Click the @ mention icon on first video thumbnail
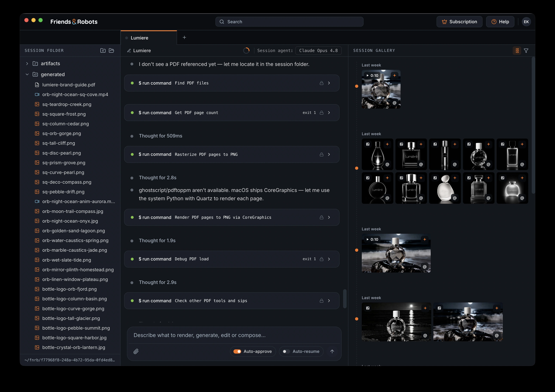The image size is (555, 392). (x=395, y=103)
